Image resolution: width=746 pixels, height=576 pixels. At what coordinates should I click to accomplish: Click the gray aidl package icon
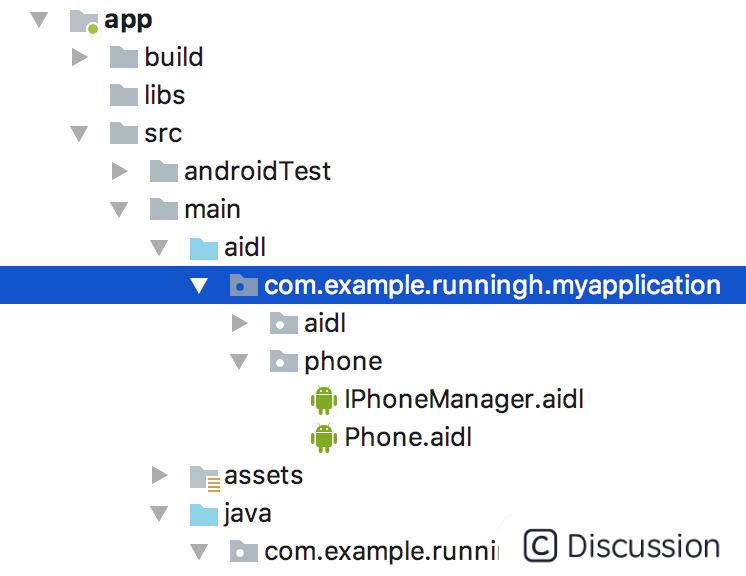coord(284,323)
